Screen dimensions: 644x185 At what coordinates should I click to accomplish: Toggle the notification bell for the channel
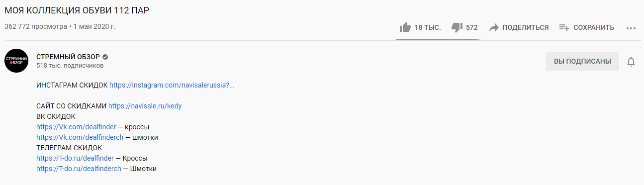click(631, 62)
